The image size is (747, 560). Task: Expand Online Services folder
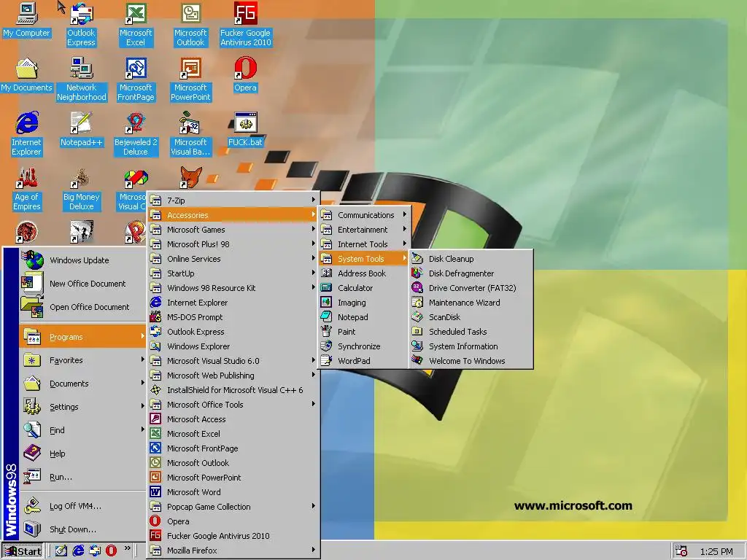point(233,259)
